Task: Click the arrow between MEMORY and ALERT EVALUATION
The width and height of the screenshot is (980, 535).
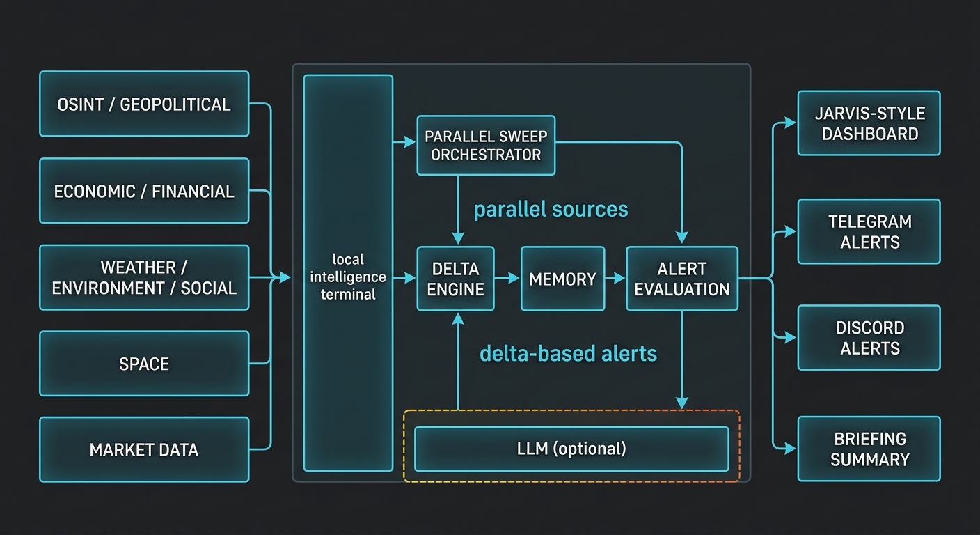Action: tap(615, 279)
